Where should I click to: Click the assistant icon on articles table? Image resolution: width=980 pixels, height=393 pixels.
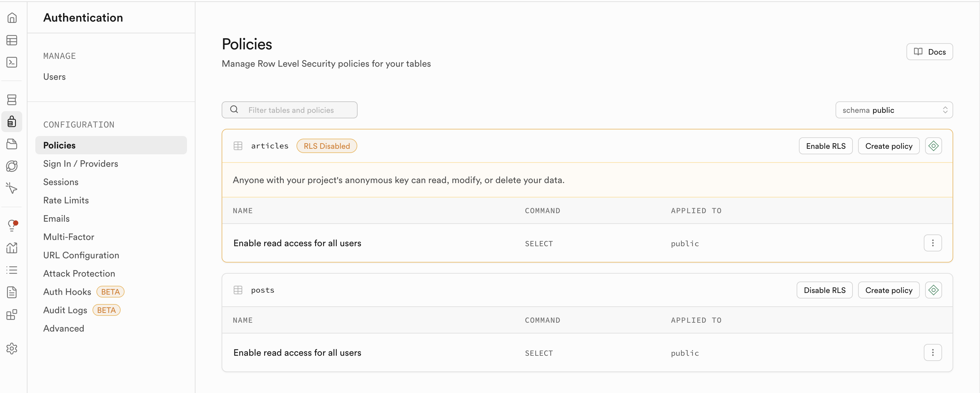click(933, 146)
